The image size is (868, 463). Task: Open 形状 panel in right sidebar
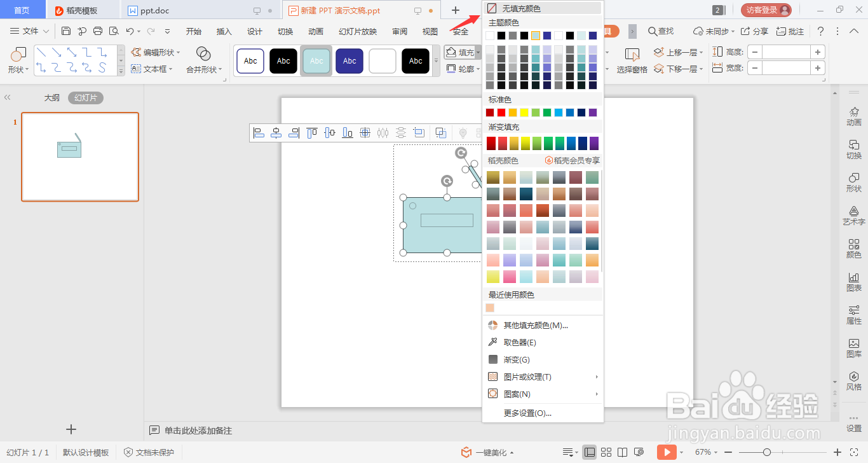click(854, 182)
